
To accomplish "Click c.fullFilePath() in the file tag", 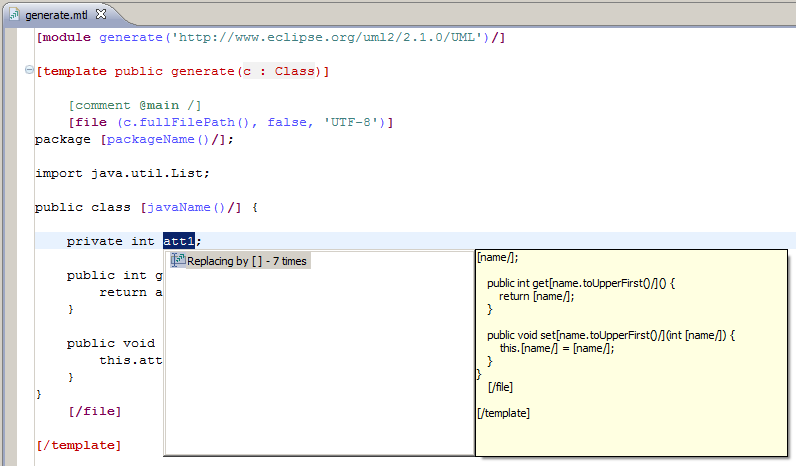I will [x=187, y=122].
